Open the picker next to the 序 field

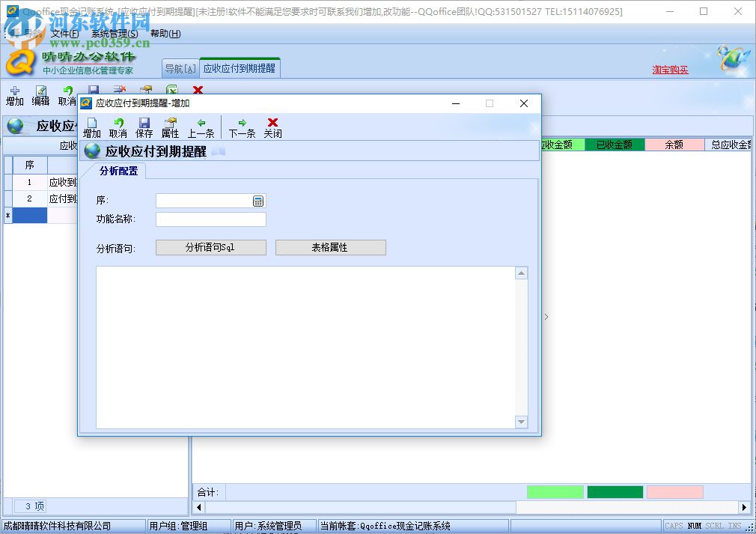[259, 200]
